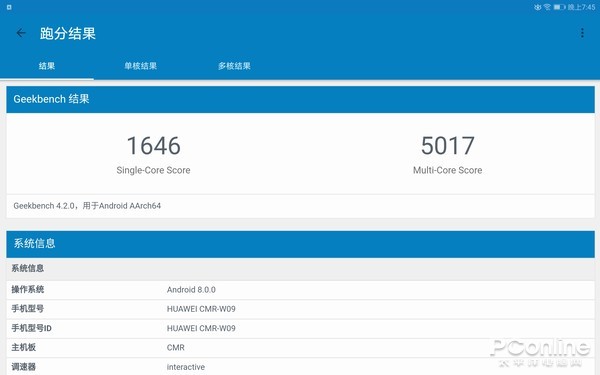The height and width of the screenshot is (375, 600).
Task: Tap the Wi-Fi status icon
Action: 547,7
